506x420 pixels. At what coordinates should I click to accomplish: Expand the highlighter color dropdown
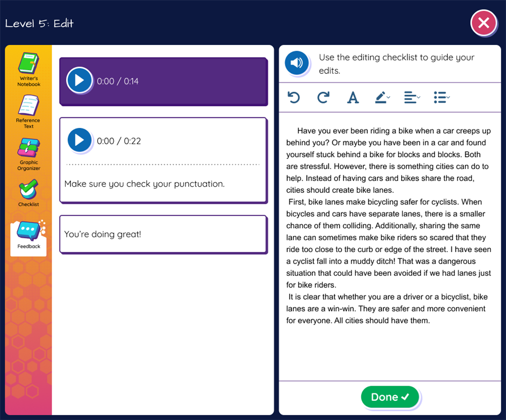[x=383, y=97]
